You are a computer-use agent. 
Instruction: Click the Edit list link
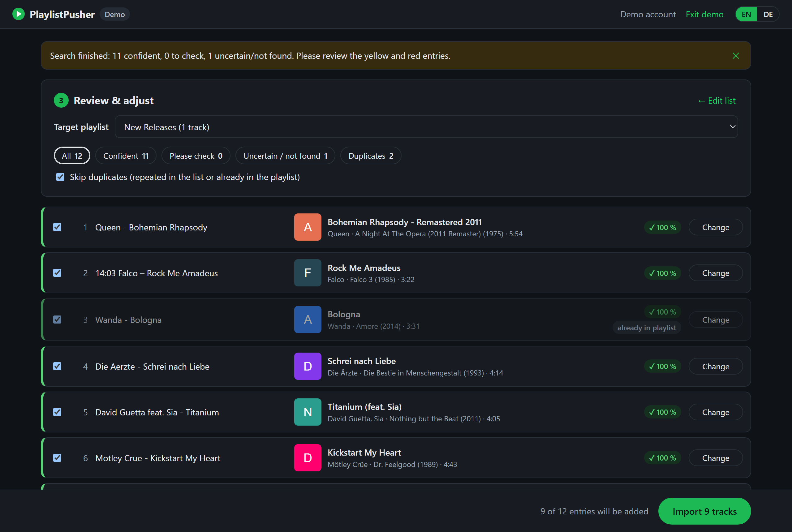click(717, 101)
